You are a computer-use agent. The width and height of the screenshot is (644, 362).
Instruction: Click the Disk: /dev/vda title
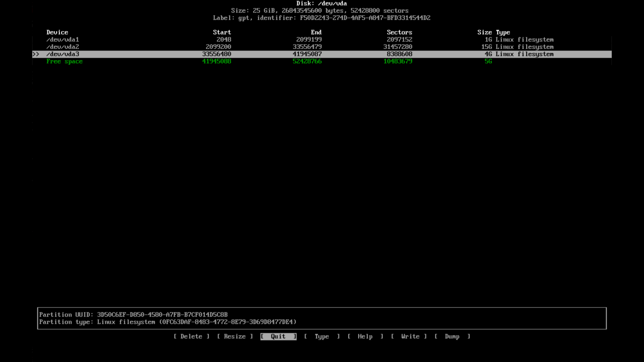pos(322,3)
